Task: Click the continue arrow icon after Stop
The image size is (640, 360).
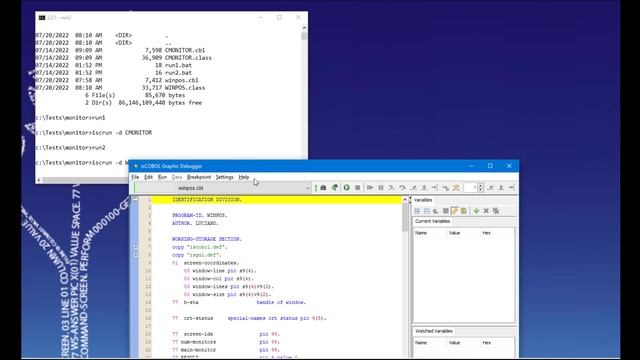Action: 370,188
